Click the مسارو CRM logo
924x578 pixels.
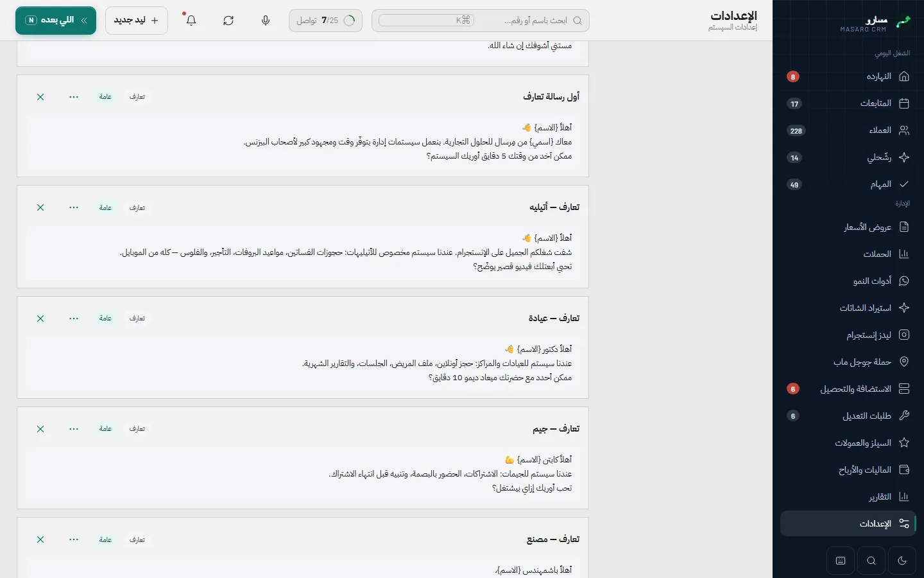click(x=876, y=24)
